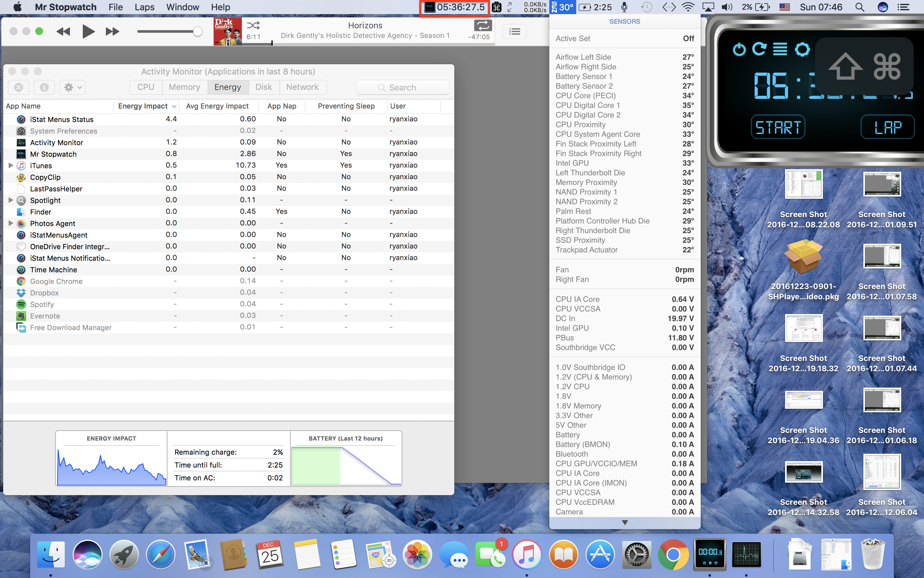
Task: Expand the Spotlight process row
Action: 11,200
